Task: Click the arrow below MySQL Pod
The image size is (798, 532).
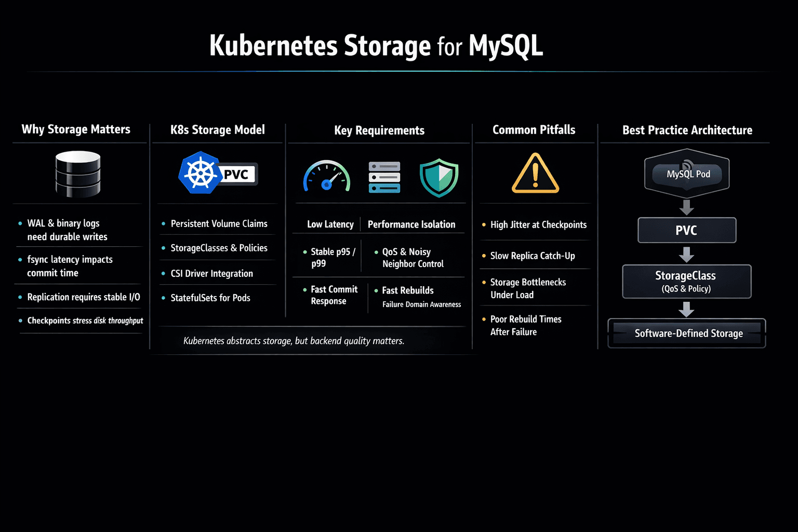Action: pyautogui.click(x=687, y=207)
